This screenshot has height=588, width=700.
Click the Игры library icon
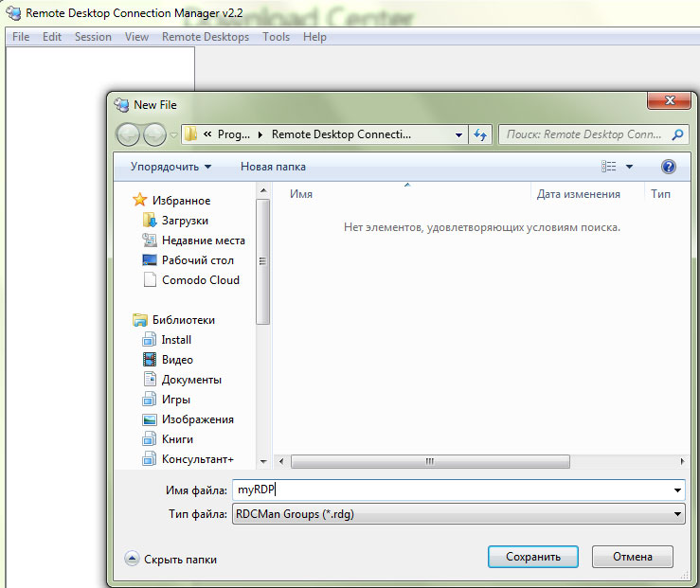pyautogui.click(x=149, y=399)
